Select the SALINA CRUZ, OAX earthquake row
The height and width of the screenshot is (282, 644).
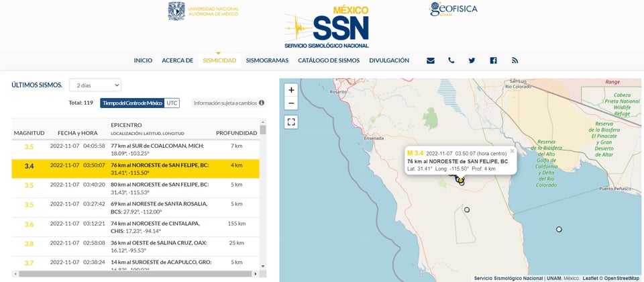(x=136, y=246)
